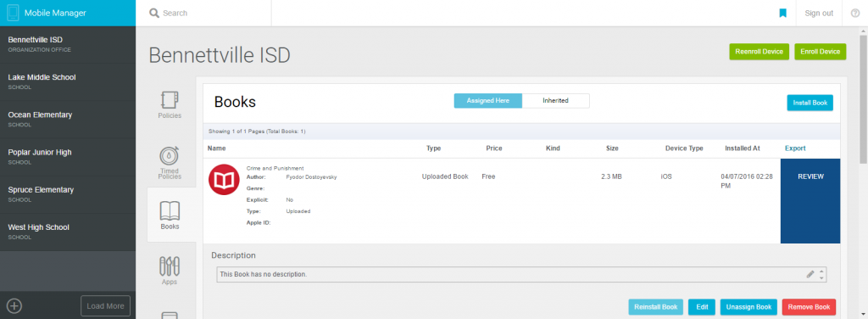Click the red Crime and Punishment book icon
The height and width of the screenshot is (319, 868).
[x=224, y=180]
